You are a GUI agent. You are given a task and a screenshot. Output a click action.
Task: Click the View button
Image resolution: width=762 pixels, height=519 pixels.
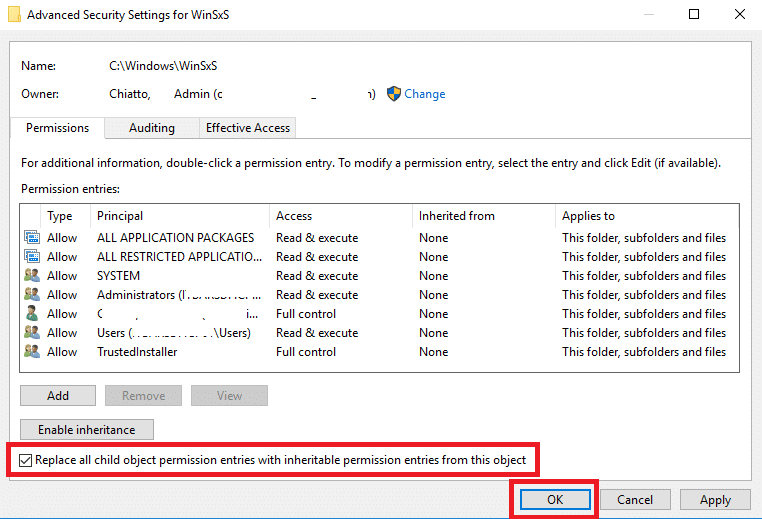229,396
